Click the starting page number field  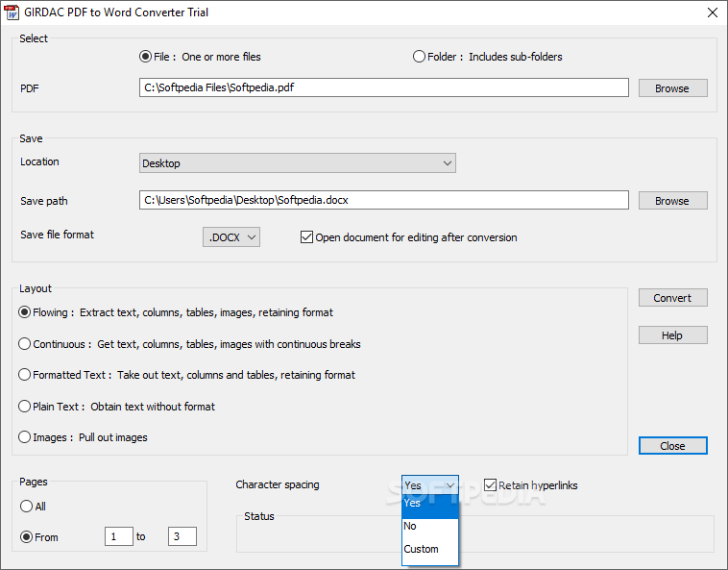119,536
